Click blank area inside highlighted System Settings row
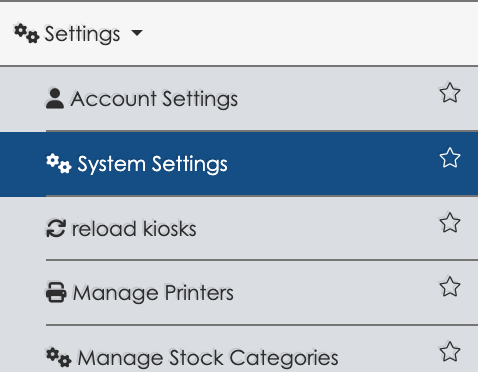Image resolution: width=488 pixels, height=372 pixels. tap(333, 163)
